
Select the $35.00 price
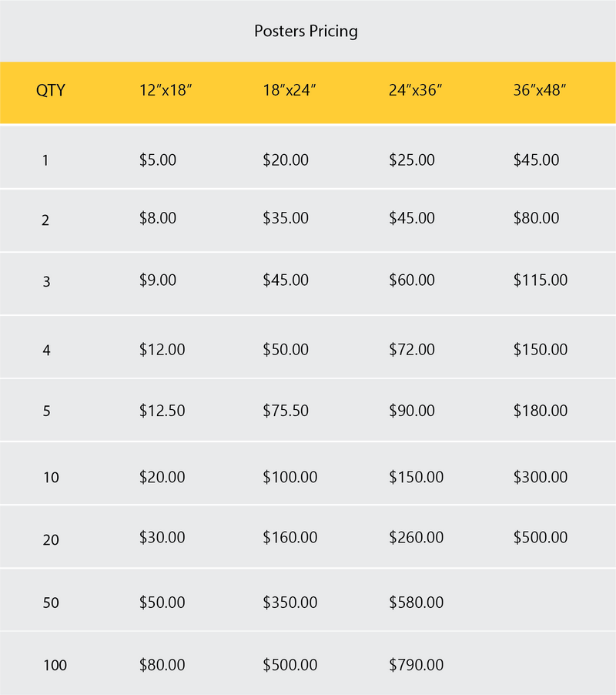pos(286,218)
